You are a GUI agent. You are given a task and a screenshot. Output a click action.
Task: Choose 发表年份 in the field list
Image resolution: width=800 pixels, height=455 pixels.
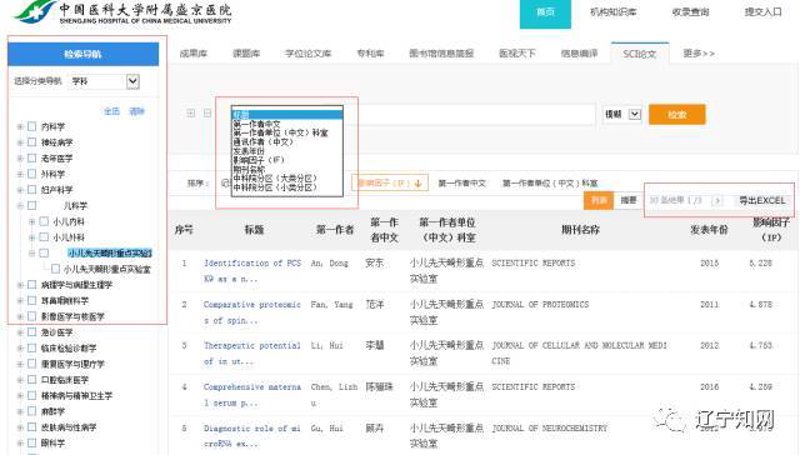pos(249,151)
